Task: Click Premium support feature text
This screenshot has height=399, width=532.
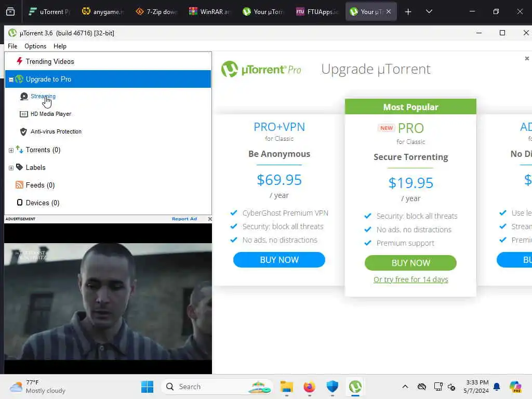Action: tap(405, 243)
